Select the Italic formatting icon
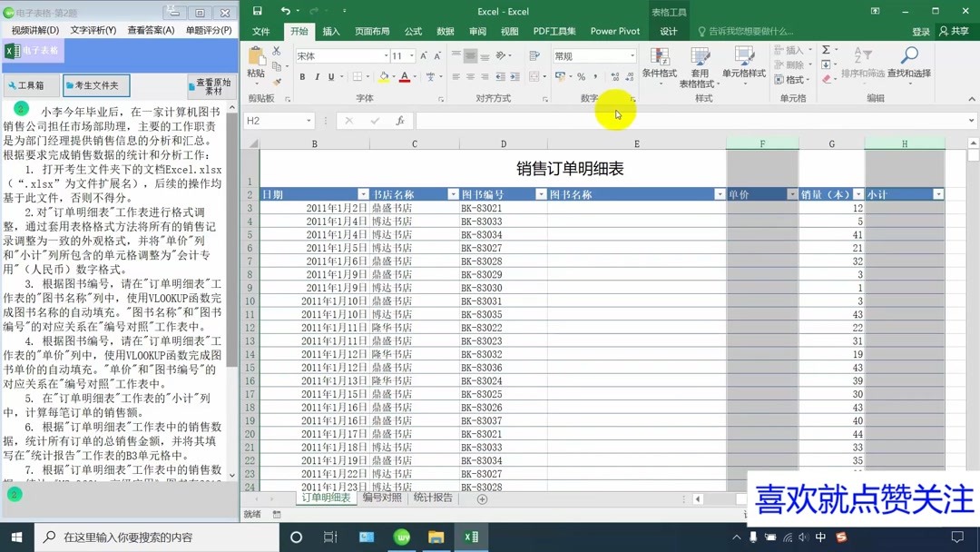This screenshot has width=980, height=552. [x=317, y=76]
